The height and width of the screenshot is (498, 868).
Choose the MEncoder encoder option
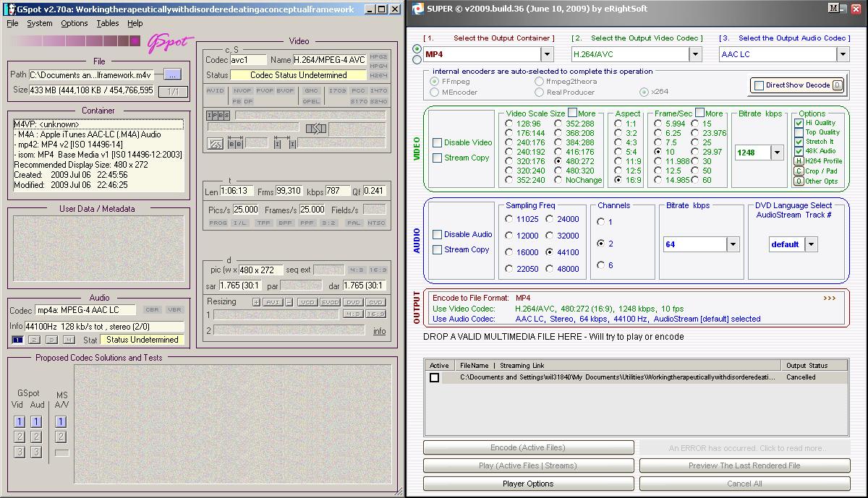click(435, 92)
